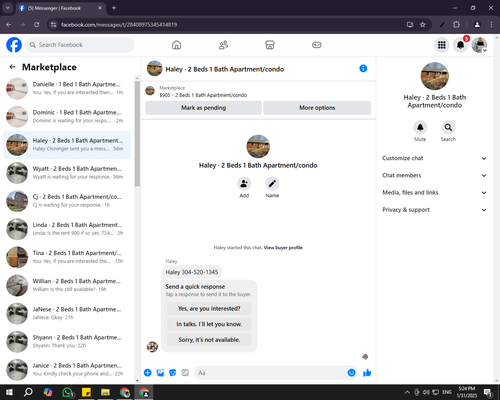500x400 pixels.
Task: Open the notifications bell
Action: tap(460, 45)
